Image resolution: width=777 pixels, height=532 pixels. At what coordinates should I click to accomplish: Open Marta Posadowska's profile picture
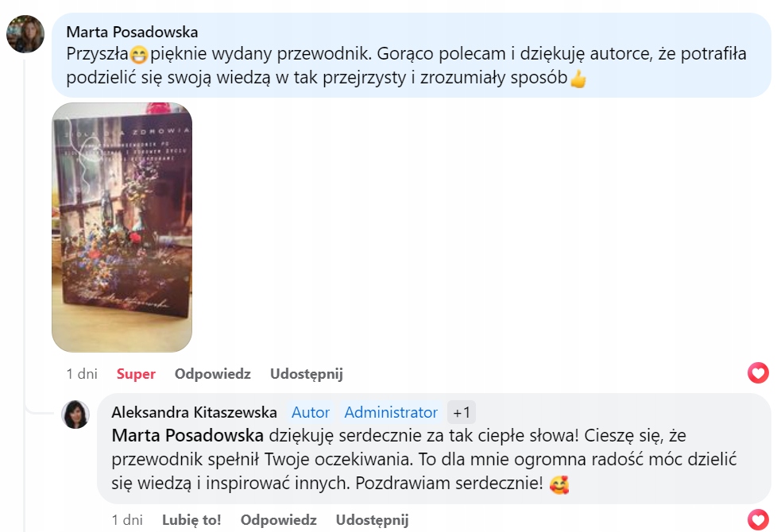pos(25,34)
